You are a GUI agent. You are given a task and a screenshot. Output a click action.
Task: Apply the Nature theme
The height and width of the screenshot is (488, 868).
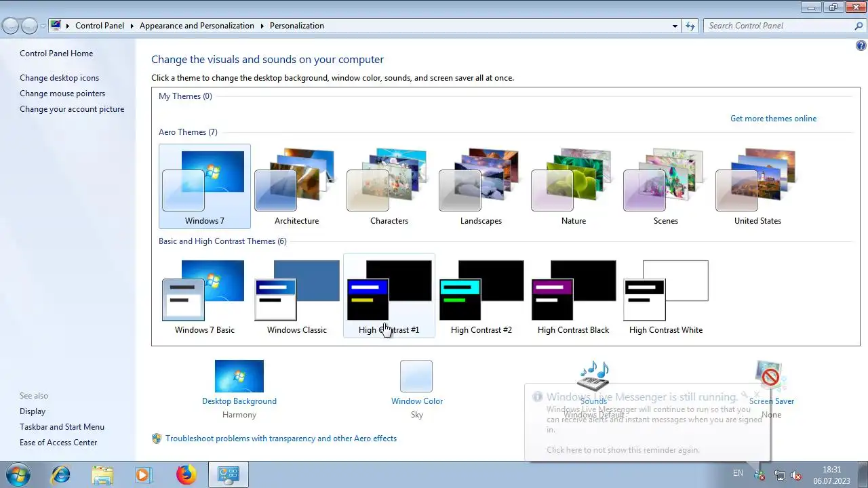click(x=573, y=186)
